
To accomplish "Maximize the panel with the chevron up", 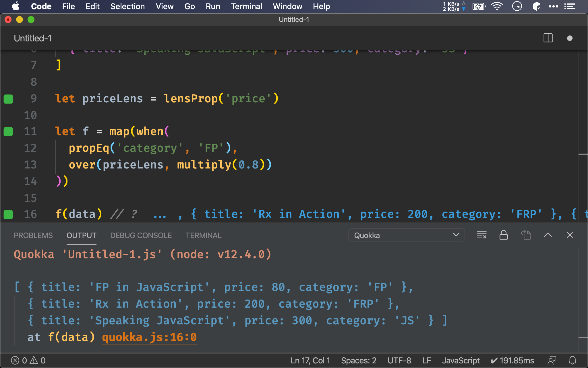I will (x=548, y=235).
